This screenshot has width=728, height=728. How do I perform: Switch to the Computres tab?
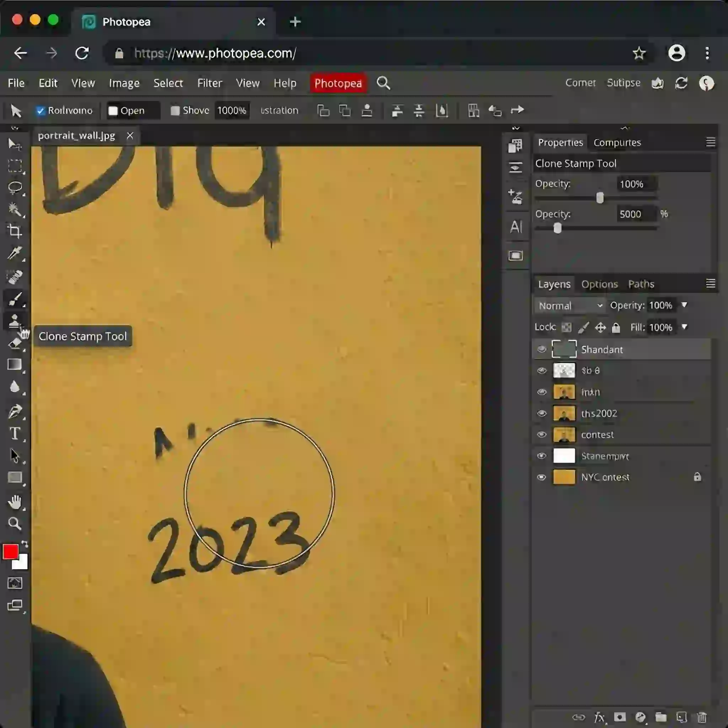617,143
